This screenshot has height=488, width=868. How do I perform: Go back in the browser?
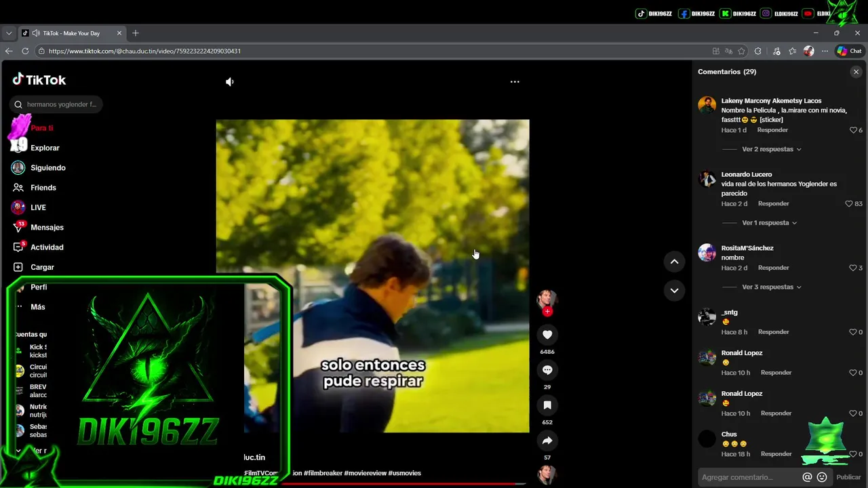point(9,51)
